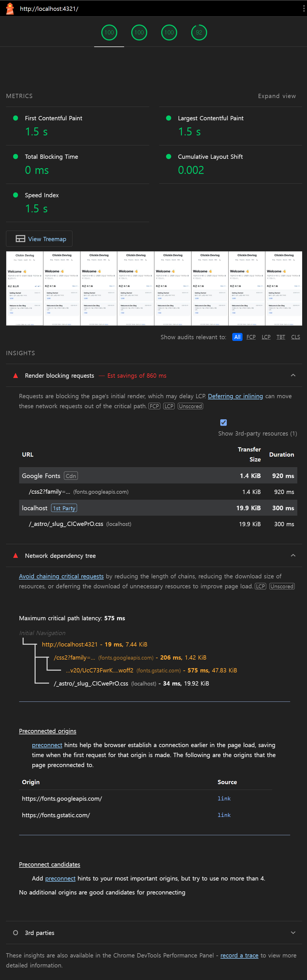Open the Deferring or inlining link

pyautogui.click(x=235, y=396)
